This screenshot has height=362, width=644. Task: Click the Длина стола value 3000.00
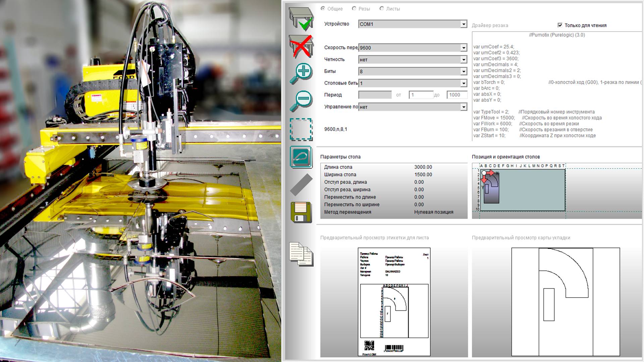(x=423, y=167)
